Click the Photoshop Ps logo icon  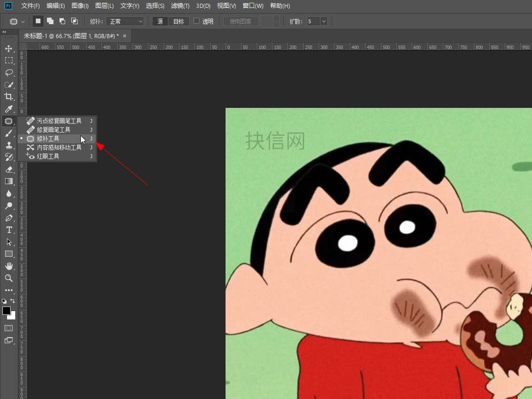click(x=8, y=6)
